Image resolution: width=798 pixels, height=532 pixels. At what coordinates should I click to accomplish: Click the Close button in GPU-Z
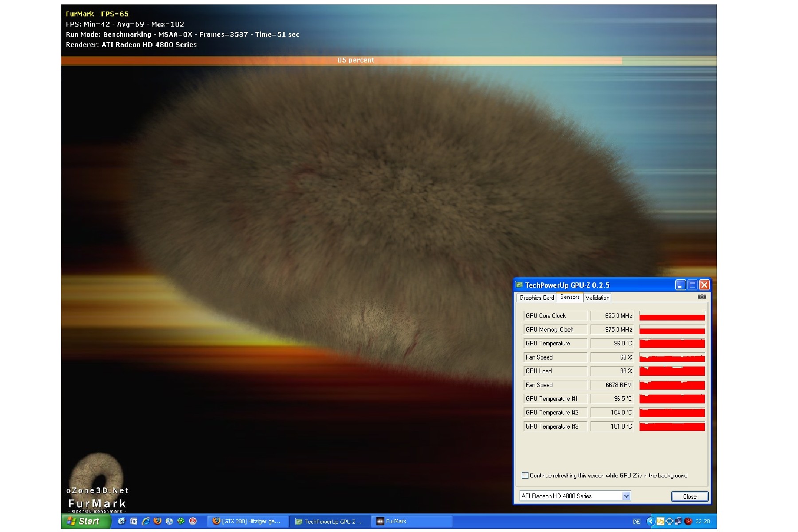click(x=689, y=496)
